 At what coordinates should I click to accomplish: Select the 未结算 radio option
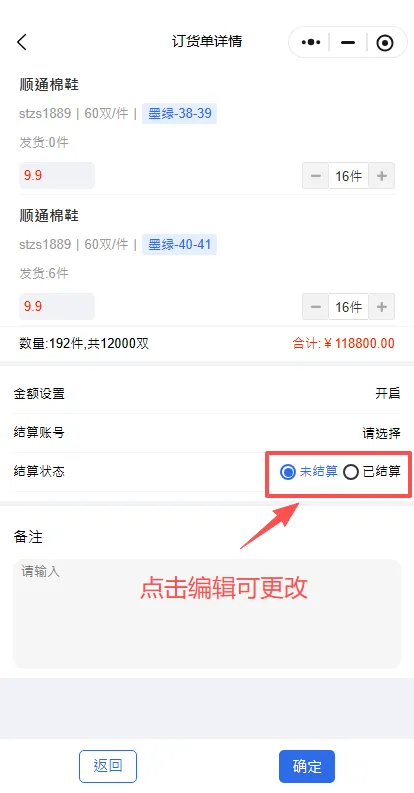point(309,472)
